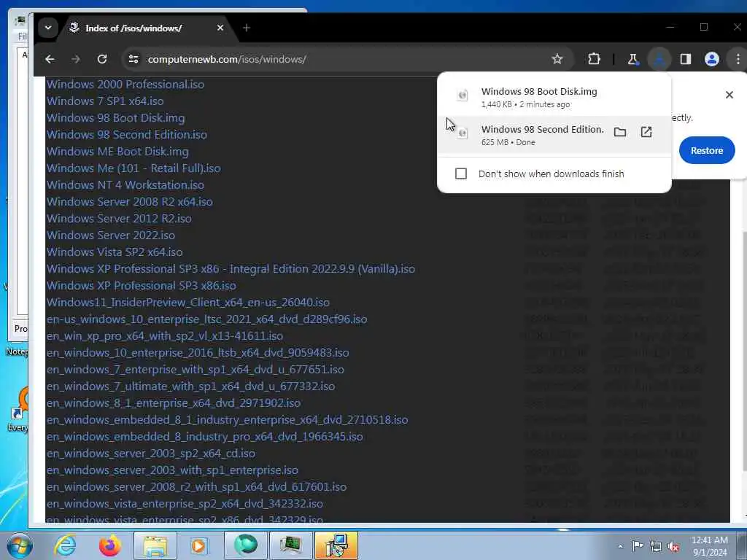Close the Index of /isos/windows/ tab
747x560 pixels.
coord(220,28)
